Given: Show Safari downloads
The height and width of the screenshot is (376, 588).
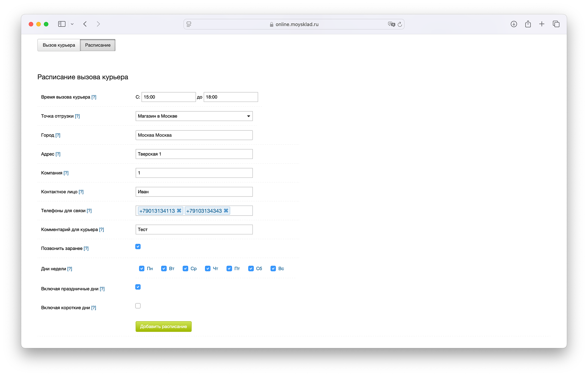Looking at the screenshot, I should 514,24.
